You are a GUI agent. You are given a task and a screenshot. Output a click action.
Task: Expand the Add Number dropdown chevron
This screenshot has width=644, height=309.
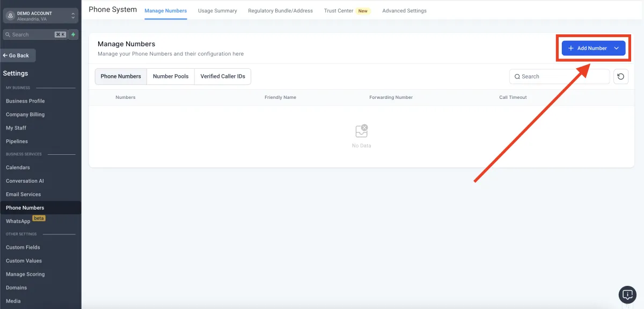tap(617, 48)
